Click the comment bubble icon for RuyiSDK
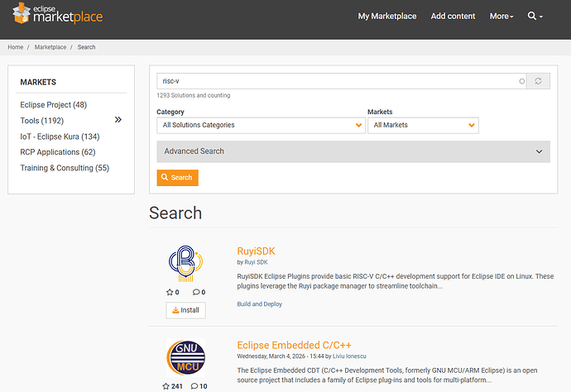Image resolution: width=571 pixels, height=392 pixels. pos(196,292)
